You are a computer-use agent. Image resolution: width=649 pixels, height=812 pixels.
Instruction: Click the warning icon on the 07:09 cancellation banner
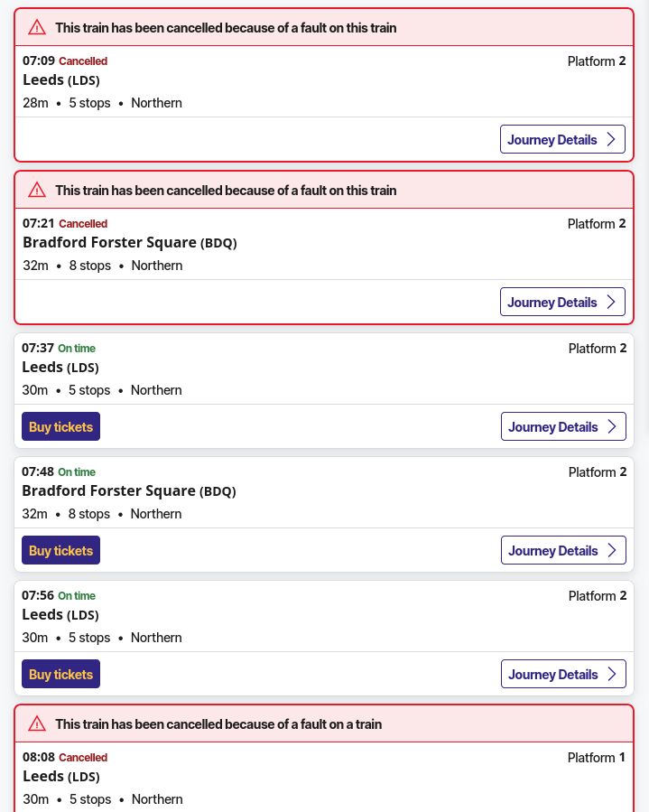click(37, 27)
